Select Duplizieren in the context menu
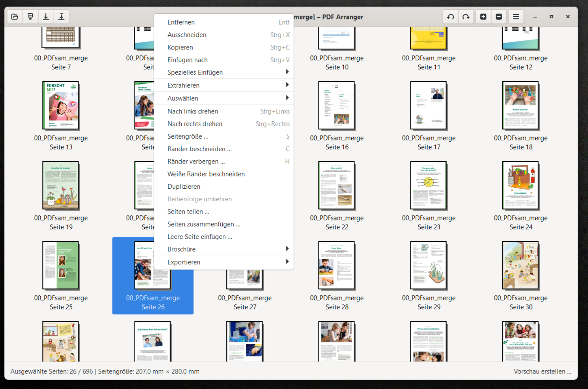 [184, 187]
